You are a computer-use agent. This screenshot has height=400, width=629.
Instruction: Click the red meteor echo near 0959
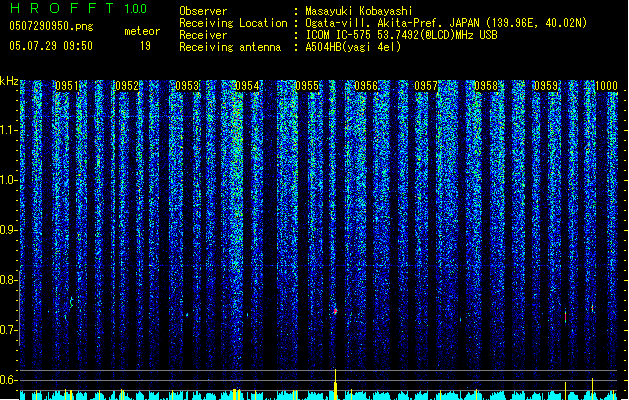pos(566,316)
